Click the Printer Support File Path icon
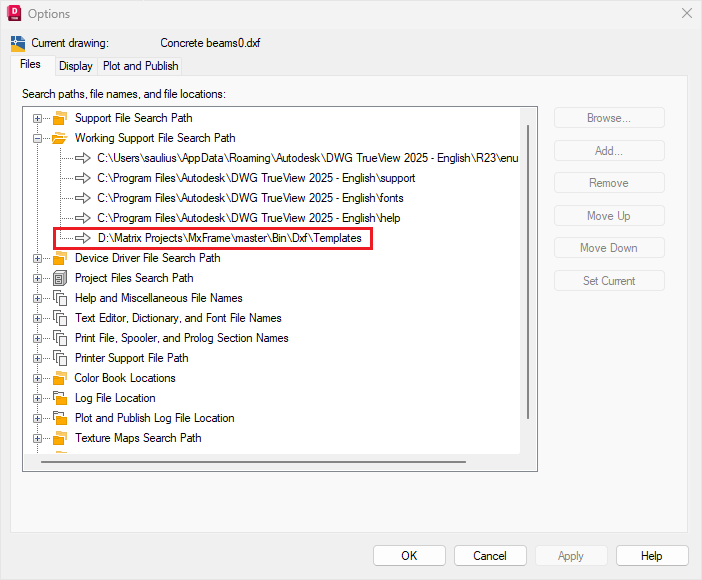 [60, 358]
